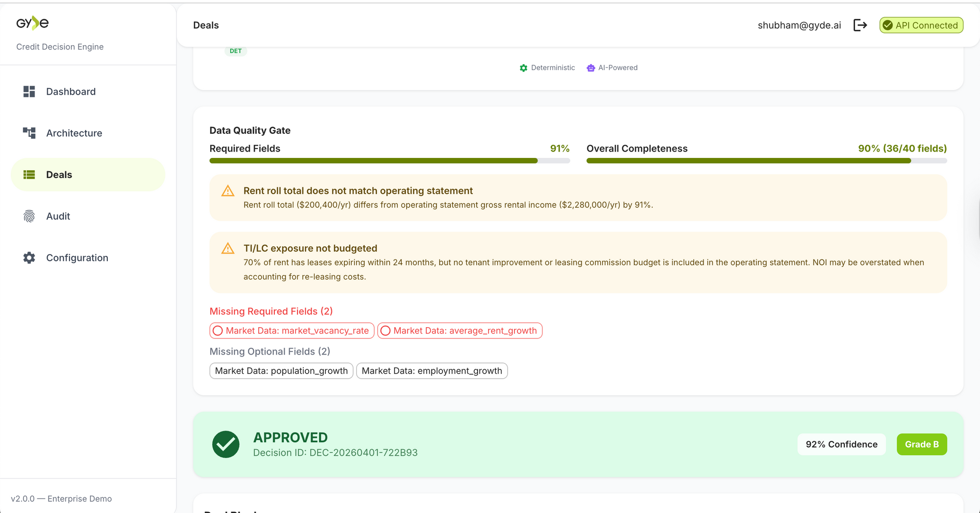Click the green approved checkmark icon

(226, 444)
